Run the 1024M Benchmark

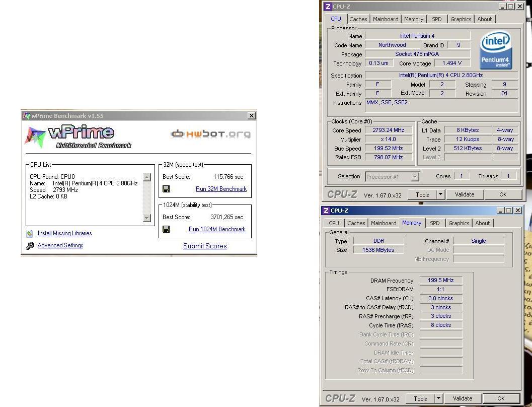point(217,229)
